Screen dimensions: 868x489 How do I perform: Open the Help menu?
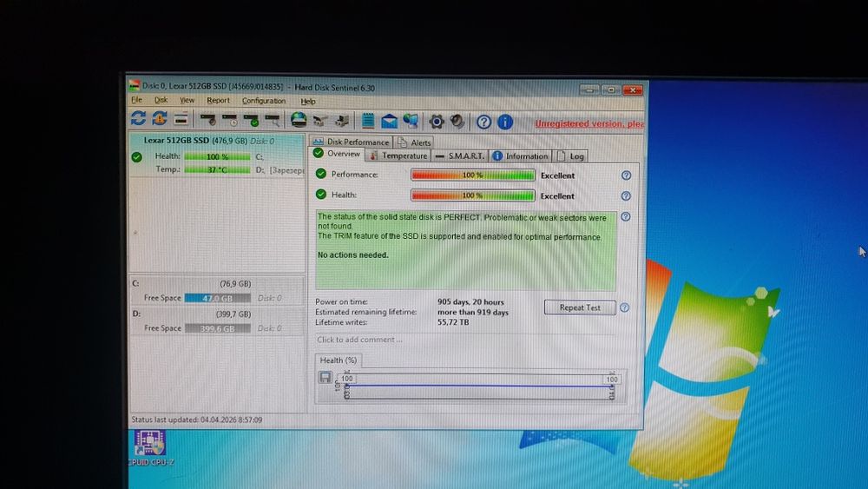pyautogui.click(x=308, y=102)
